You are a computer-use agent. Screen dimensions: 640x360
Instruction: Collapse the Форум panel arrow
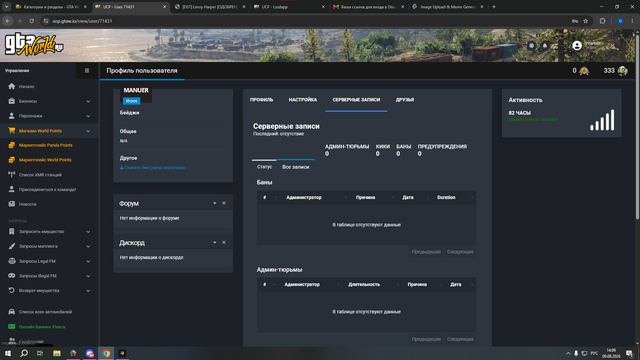(x=215, y=203)
